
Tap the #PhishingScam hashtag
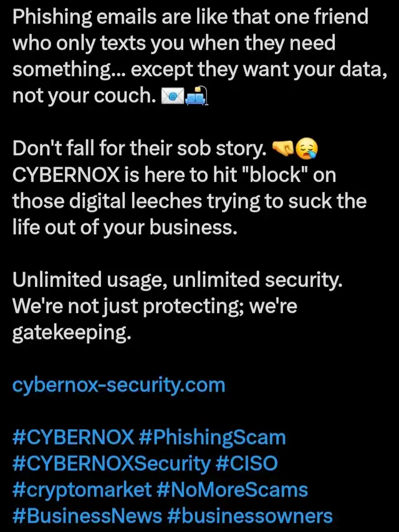213,438
